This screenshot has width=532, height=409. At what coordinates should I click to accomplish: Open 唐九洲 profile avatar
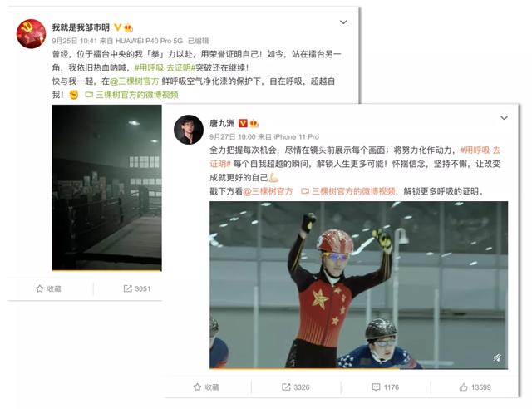click(189, 130)
